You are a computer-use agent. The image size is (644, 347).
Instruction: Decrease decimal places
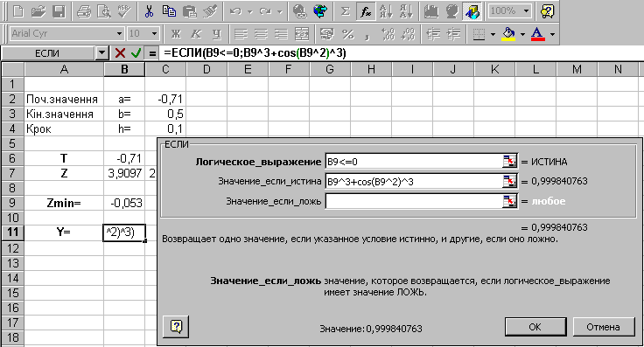[408, 34]
